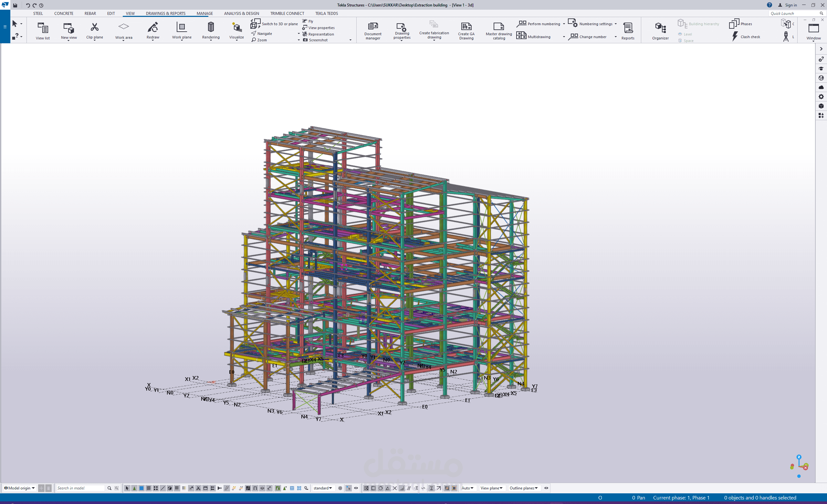
Task: Click Sign in link
Action: 790,5
